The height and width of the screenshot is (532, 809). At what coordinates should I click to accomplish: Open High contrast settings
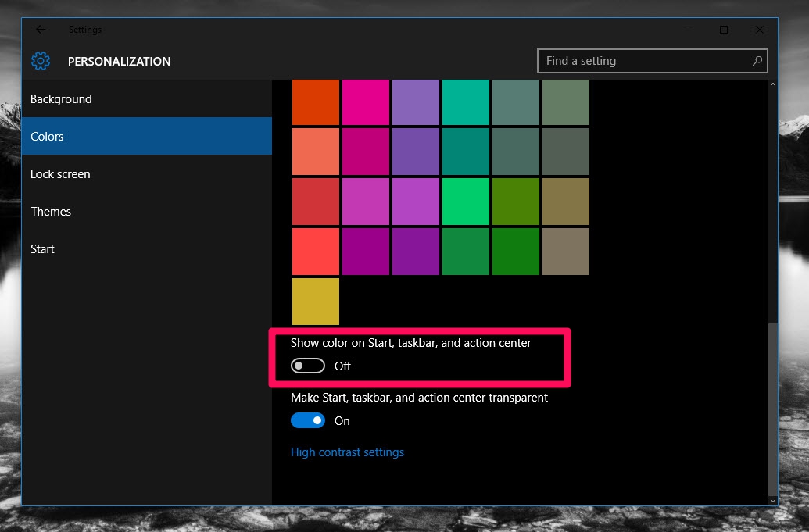pos(347,452)
